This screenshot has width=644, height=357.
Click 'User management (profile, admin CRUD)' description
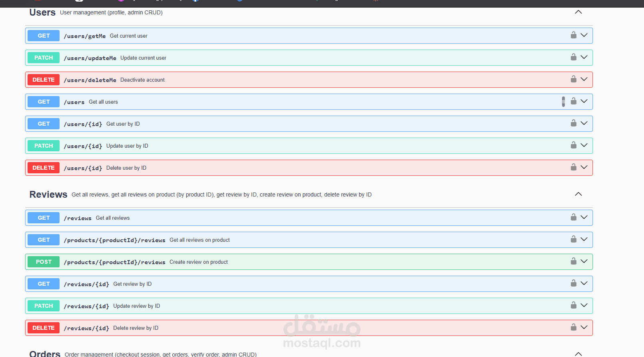click(111, 12)
